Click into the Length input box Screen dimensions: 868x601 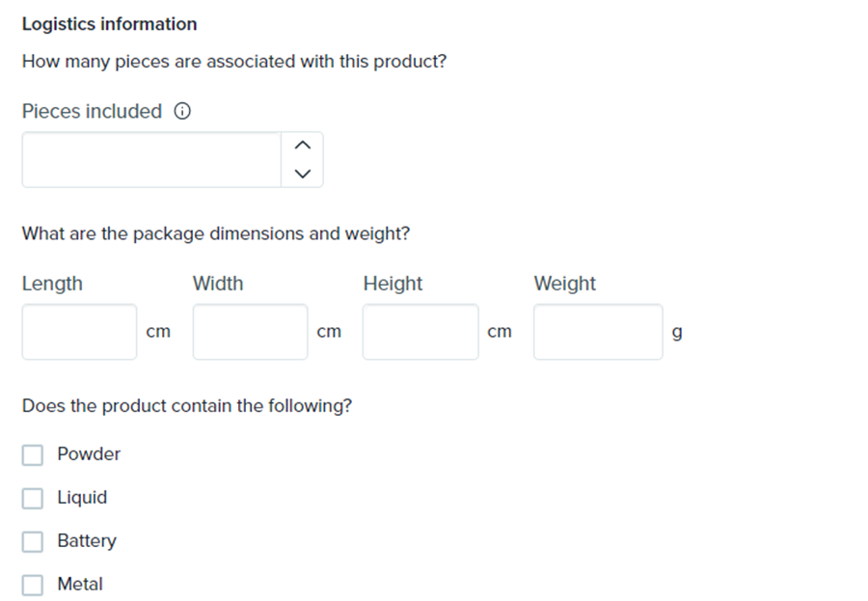click(79, 332)
